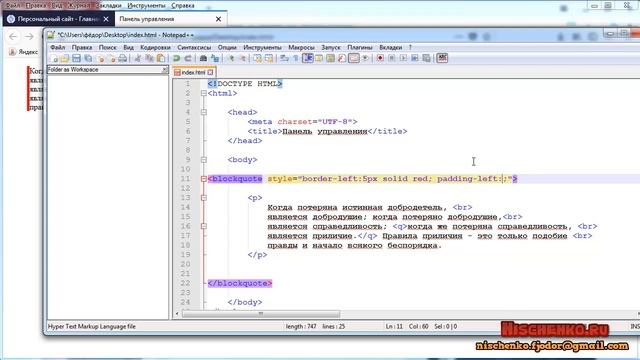
Task: Toggle word wrap in the toolbar
Action: pyautogui.click(x=284, y=58)
